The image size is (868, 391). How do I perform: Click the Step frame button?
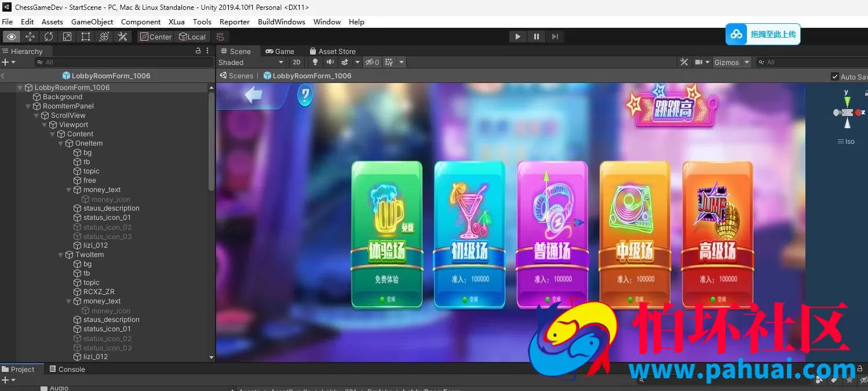[x=555, y=37]
